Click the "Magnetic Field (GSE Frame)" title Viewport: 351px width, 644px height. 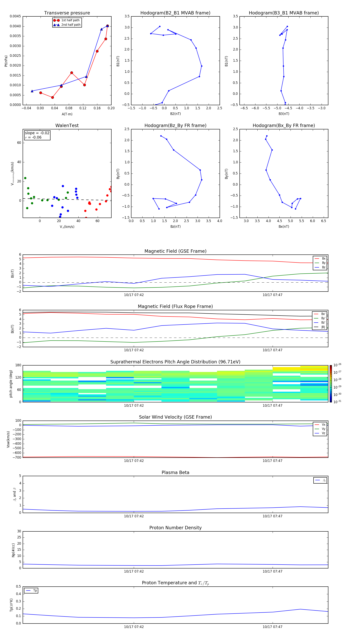click(x=175, y=251)
